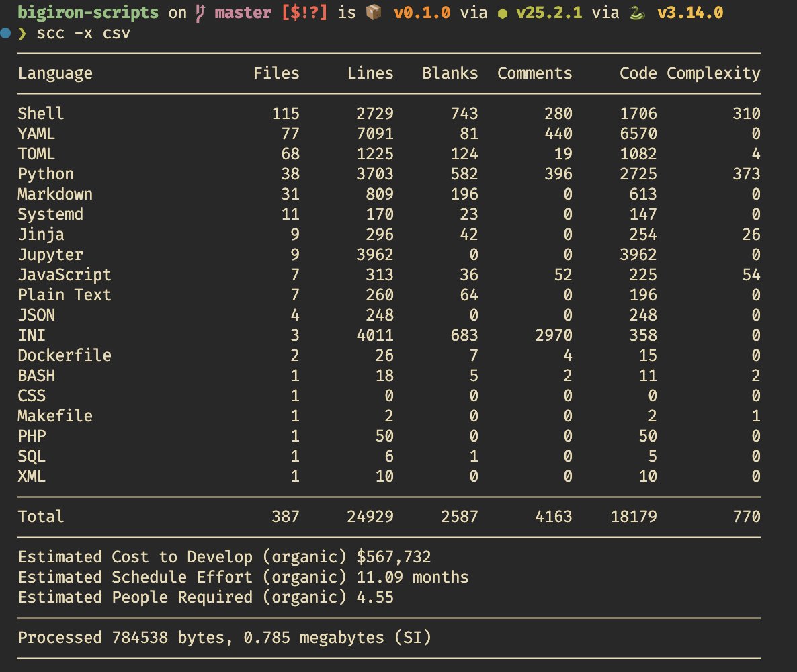Viewport: 797px width, 672px height.
Task: Click Jinja's complexity value 26
Action: 751,235
